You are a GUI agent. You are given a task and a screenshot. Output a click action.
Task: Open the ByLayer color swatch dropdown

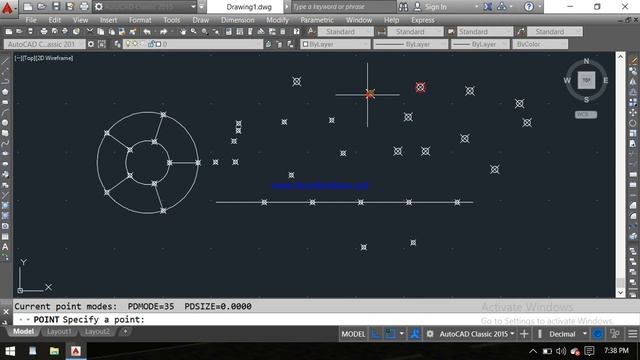coord(335,44)
